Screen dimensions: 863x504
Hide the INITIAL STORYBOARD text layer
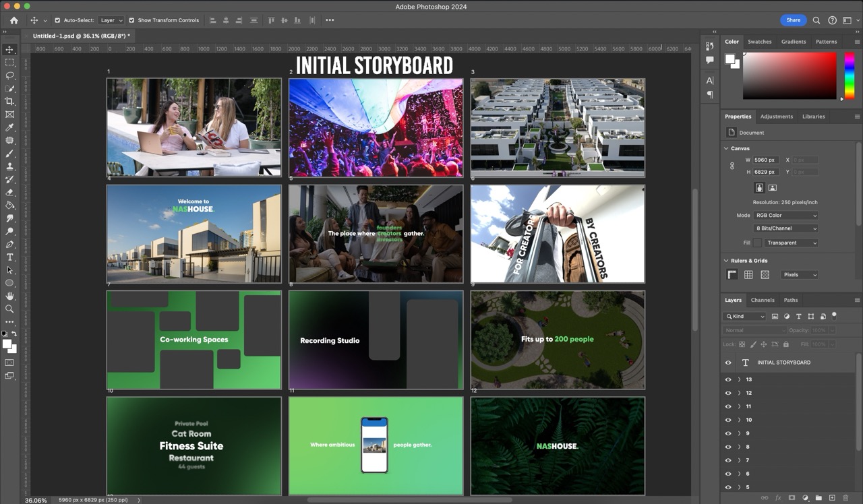pos(727,363)
